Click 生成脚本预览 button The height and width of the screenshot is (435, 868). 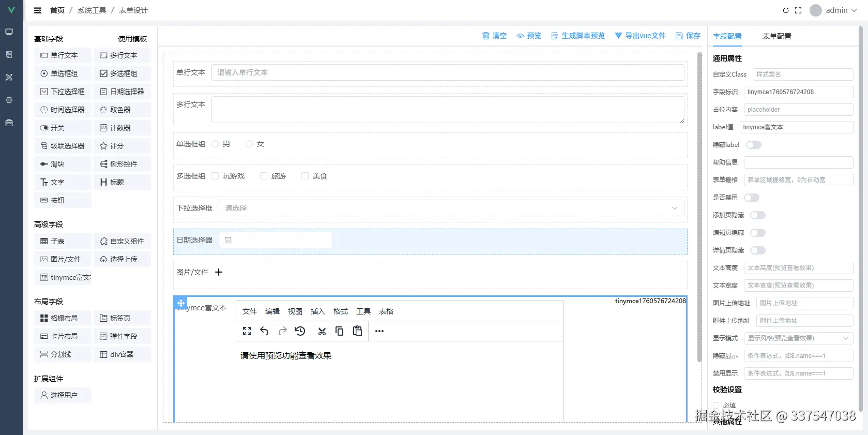coord(578,36)
